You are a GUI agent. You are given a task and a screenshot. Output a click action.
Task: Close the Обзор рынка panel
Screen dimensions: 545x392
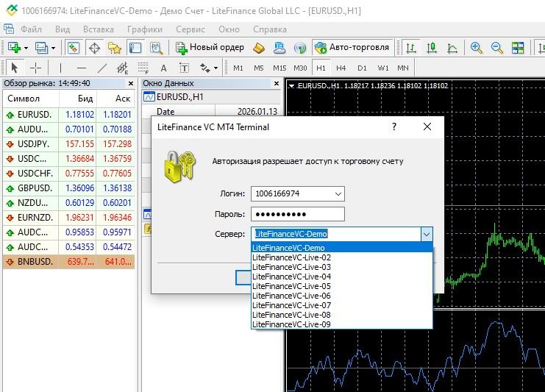pyautogui.click(x=131, y=83)
